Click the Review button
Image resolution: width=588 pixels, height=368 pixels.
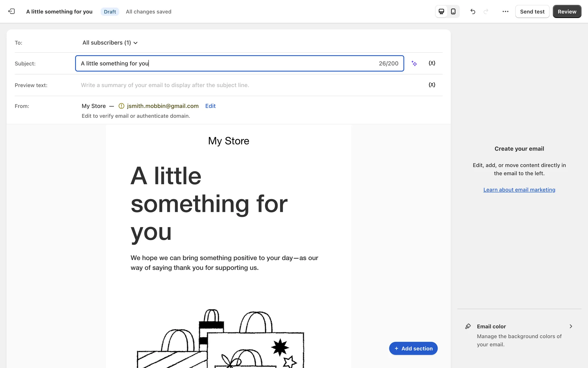point(567,11)
